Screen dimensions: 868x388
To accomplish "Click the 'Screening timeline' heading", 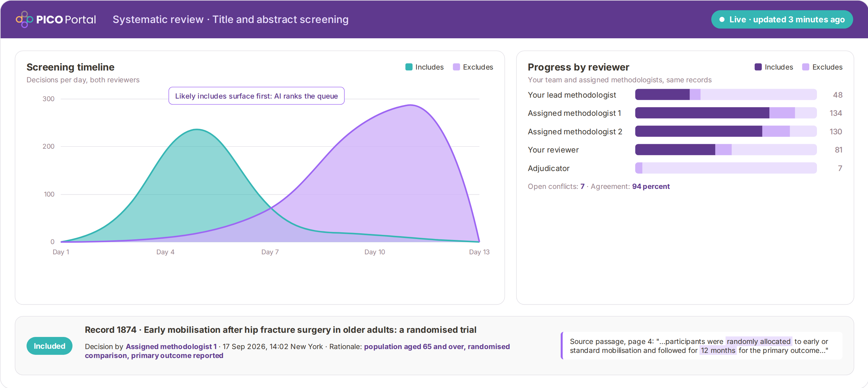I will (71, 67).
